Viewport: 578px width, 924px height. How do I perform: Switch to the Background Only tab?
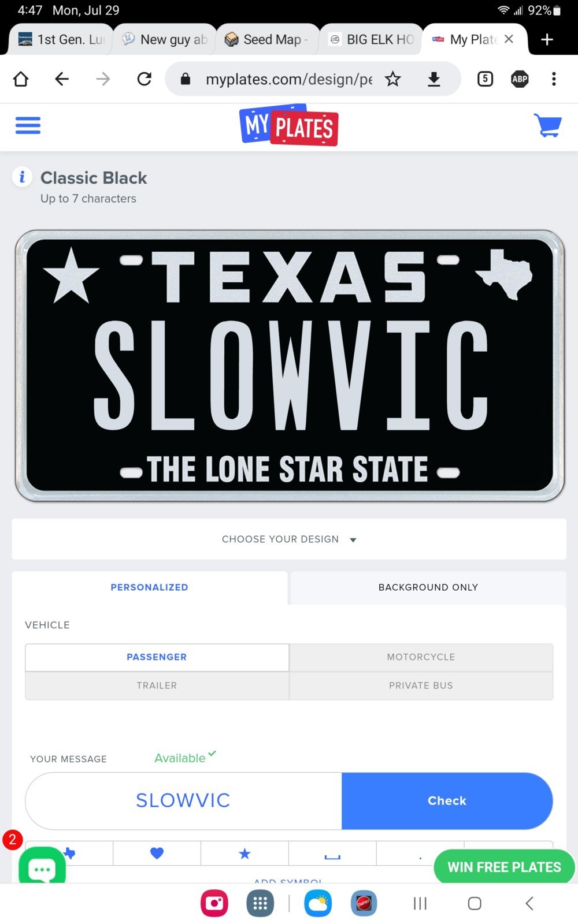[x=428, y=587]
